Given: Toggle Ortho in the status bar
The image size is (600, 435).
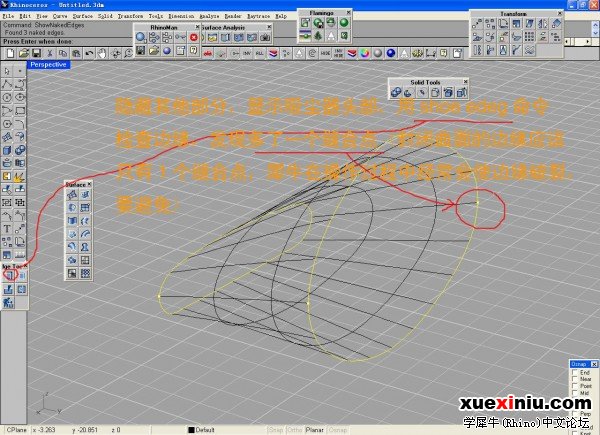Looking at the screenshot, I should tap(294, 430).
